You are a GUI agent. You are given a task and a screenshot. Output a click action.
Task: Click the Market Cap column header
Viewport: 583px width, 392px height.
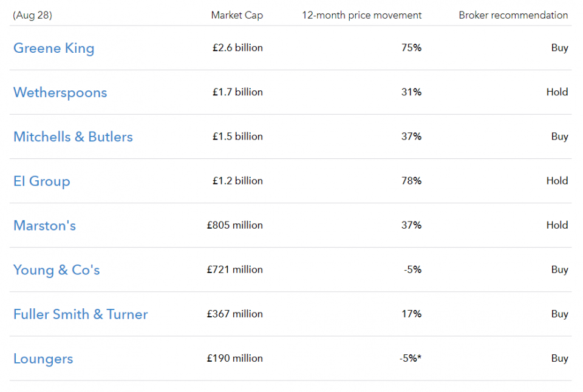point(237,15)
